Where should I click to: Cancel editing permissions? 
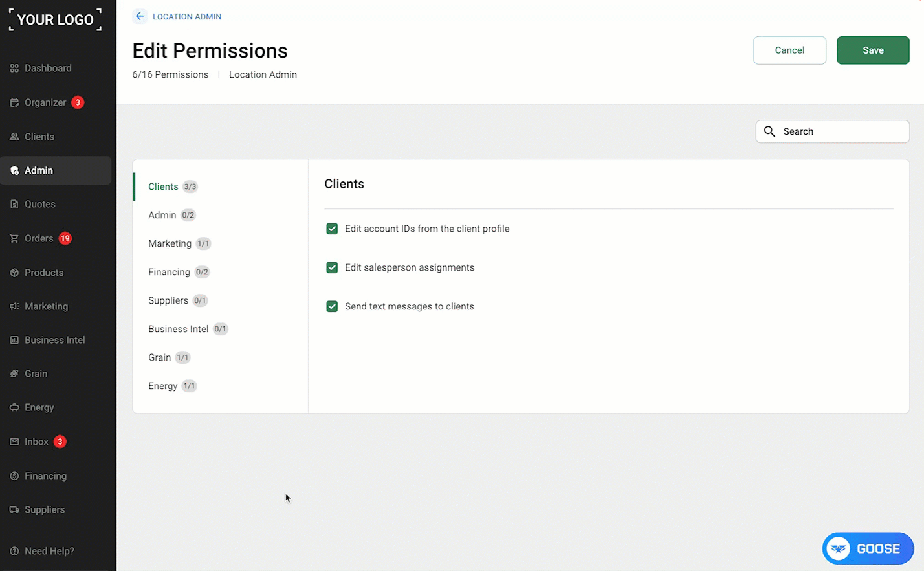coord(789,50)
